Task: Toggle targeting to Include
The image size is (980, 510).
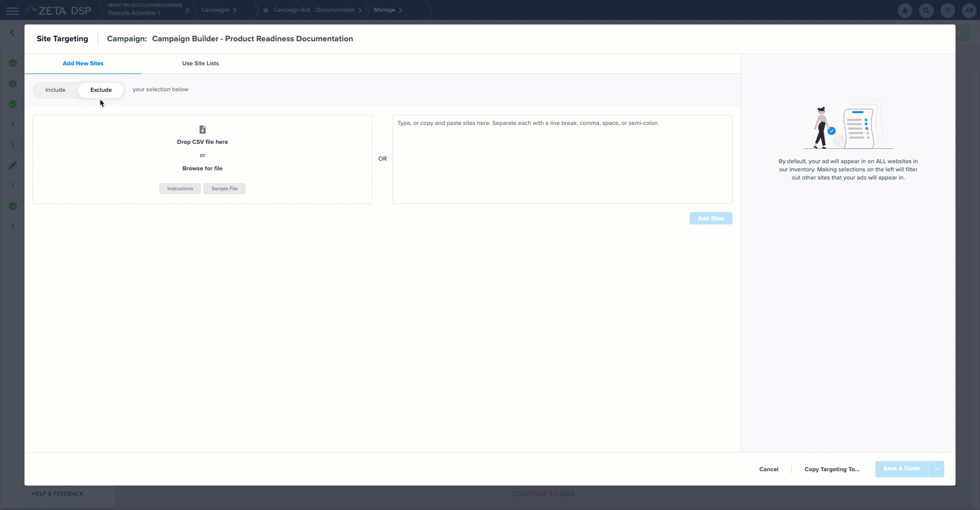Action: pyautogui.click(x=55, y=90)
